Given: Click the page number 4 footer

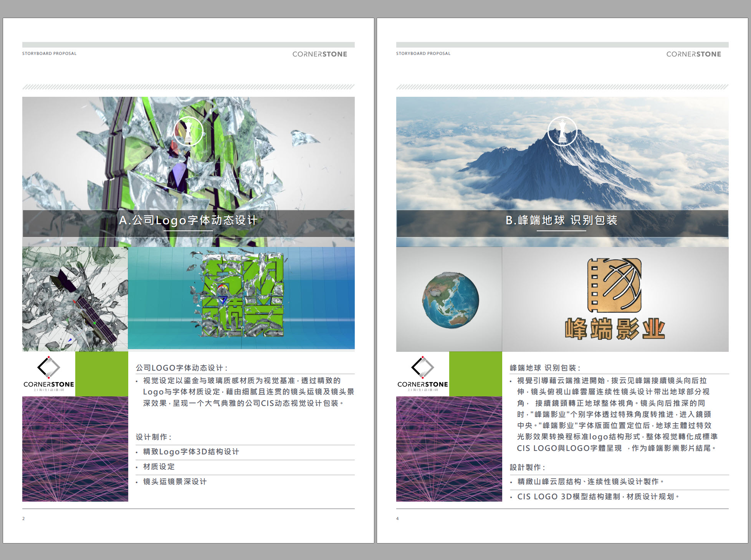Looking at the screenshot, I should (x=397, y=519).
